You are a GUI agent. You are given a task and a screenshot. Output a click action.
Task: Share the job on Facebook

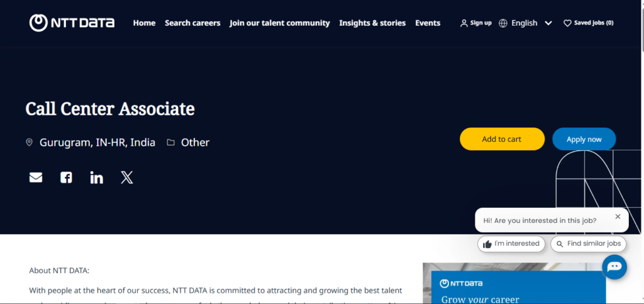tap(66, 177)
